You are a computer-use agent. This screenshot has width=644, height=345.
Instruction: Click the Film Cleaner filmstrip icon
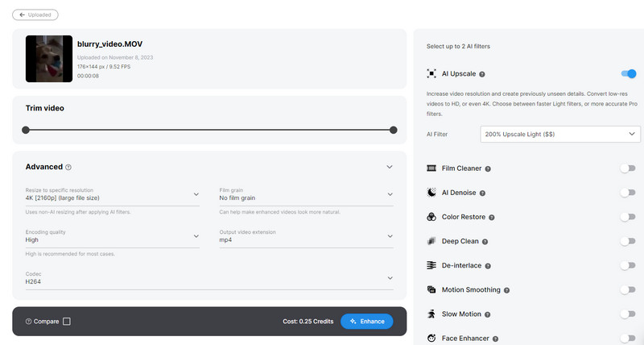432,168
